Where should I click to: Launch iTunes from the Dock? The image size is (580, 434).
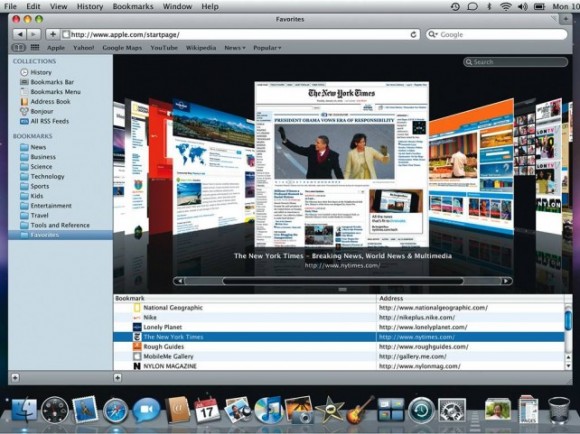tap(269, 410)
